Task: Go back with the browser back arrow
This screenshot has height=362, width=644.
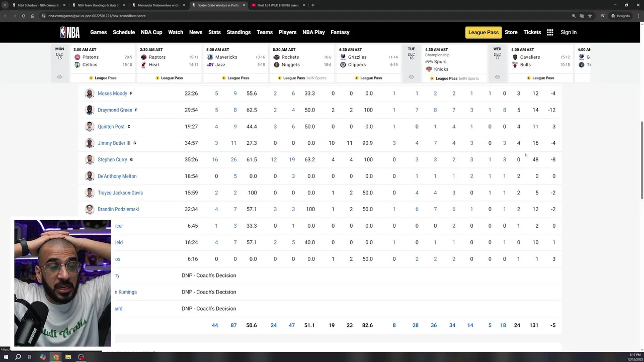Action: 5,16
